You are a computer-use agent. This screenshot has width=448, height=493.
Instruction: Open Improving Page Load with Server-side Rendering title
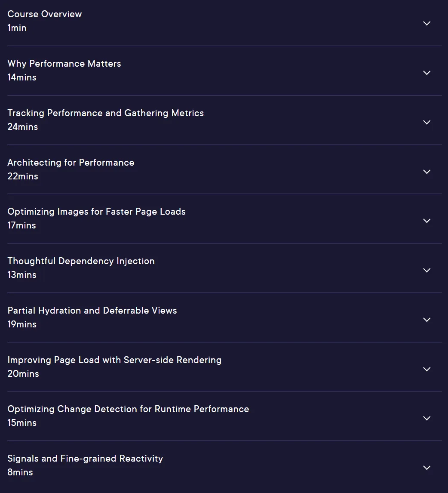pos(114,360)
